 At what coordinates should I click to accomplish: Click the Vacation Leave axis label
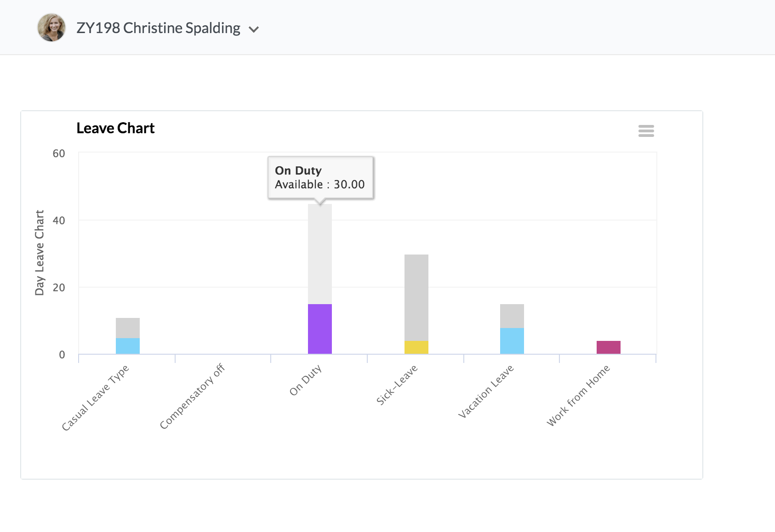[486, 391]
